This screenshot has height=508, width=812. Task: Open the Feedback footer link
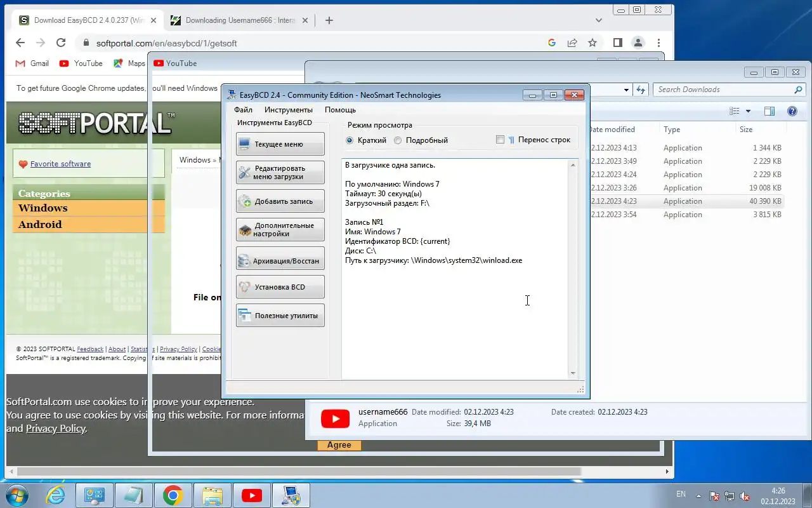[x=90, y=349]
